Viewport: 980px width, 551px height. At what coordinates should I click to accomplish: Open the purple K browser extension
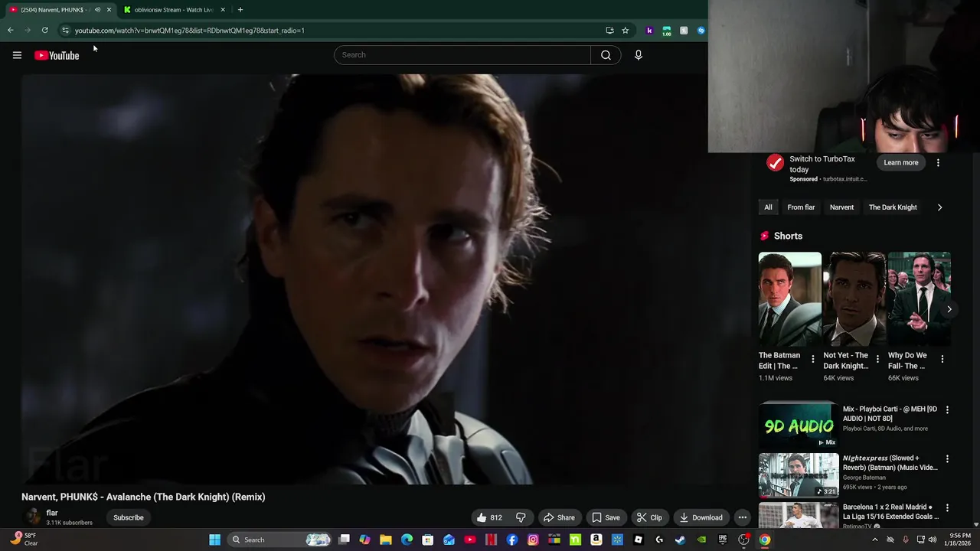tap(649, 31)
